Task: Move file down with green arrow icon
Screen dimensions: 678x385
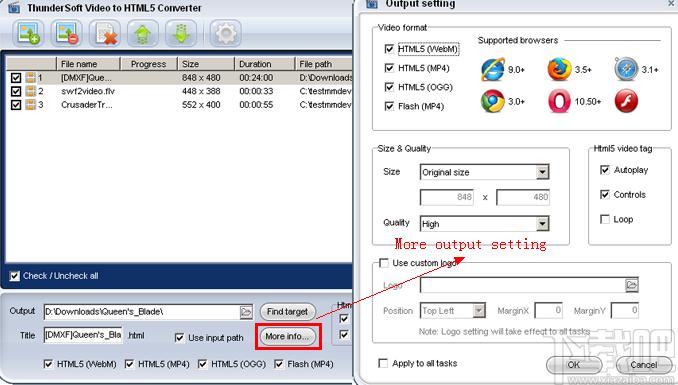Action: (181, 33)
